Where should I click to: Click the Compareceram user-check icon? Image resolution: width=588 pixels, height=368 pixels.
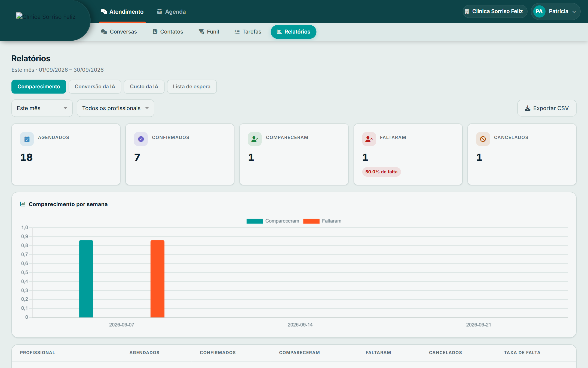255,139
